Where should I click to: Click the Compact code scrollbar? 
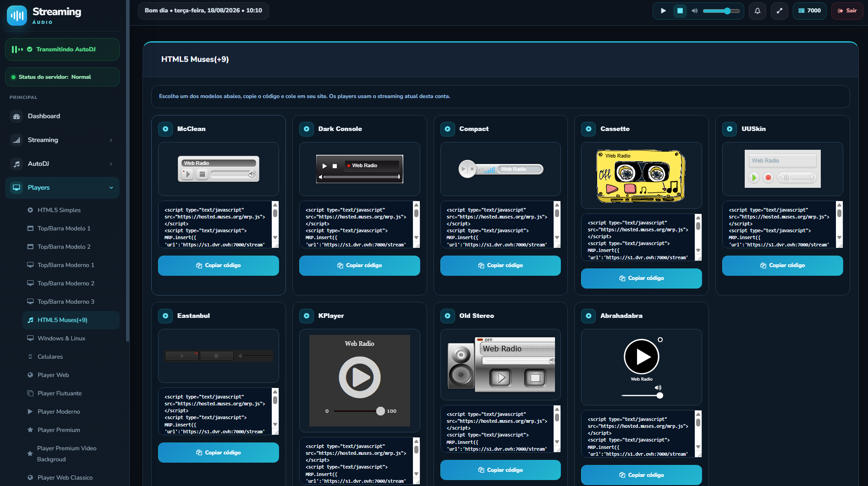tap(557, 221)
